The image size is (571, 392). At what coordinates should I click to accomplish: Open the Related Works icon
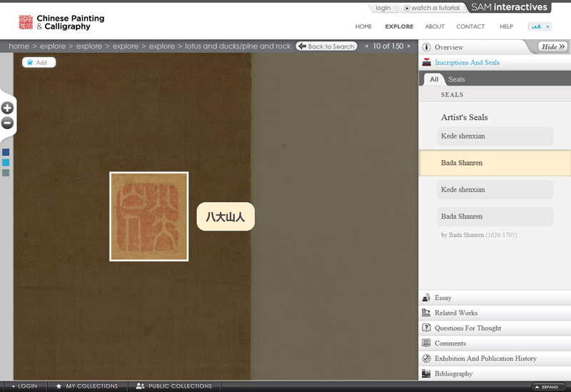(426, 313)
